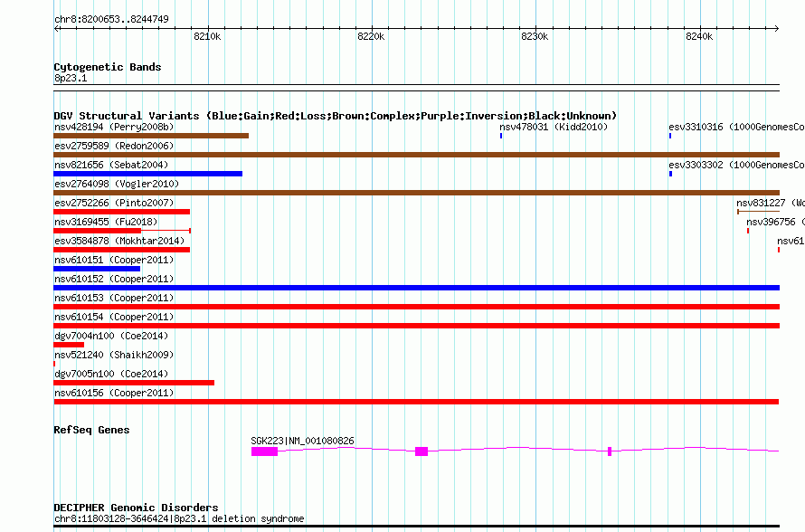Select variant nsv610153 (Cooper2011) label
Viewport: 805px width, 532px height.
pos(114,298)
